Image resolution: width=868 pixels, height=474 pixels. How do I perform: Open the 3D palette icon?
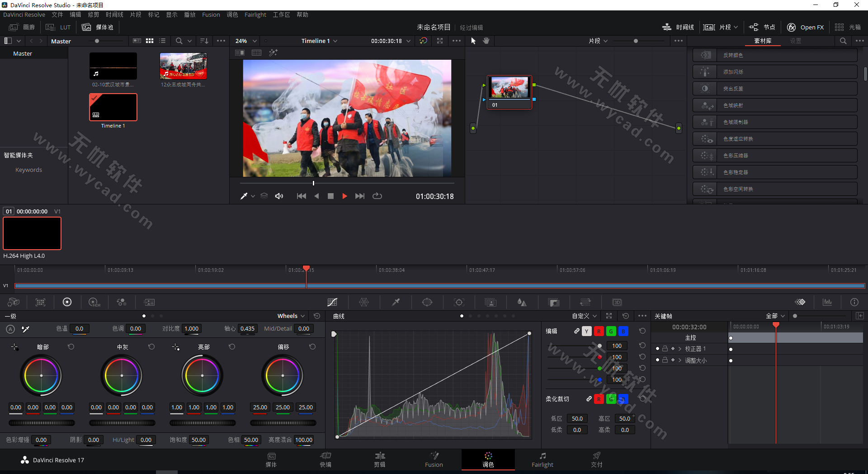point(617,302)
